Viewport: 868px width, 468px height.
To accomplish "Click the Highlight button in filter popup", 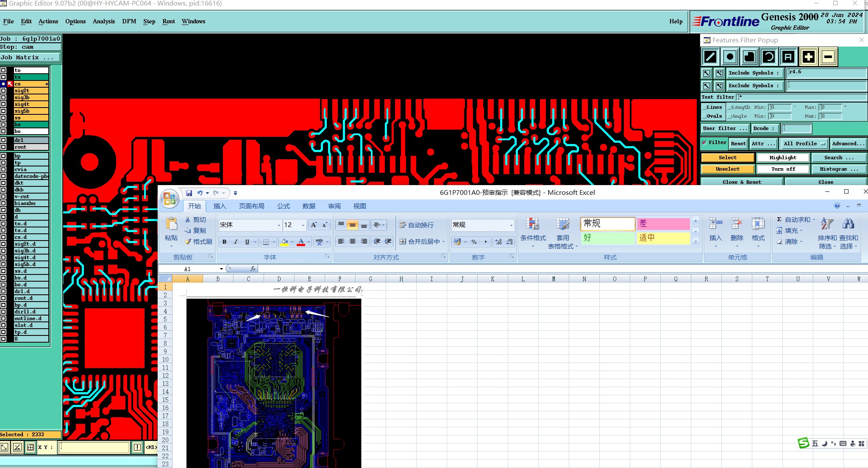I will 783,158.
